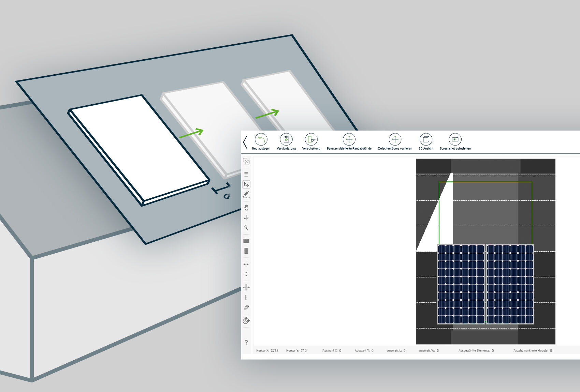Open help via question mark icon
580x392 pixels.
point(246,342)
